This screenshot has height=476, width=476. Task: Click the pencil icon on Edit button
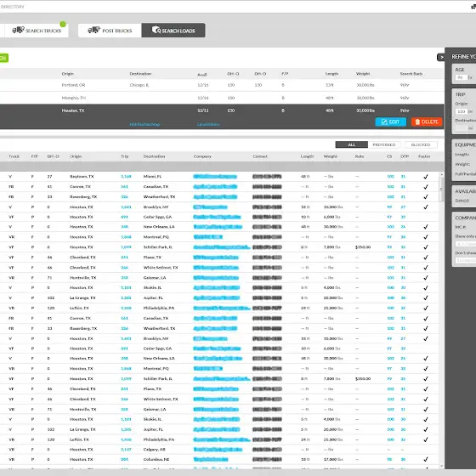(384, 122)
